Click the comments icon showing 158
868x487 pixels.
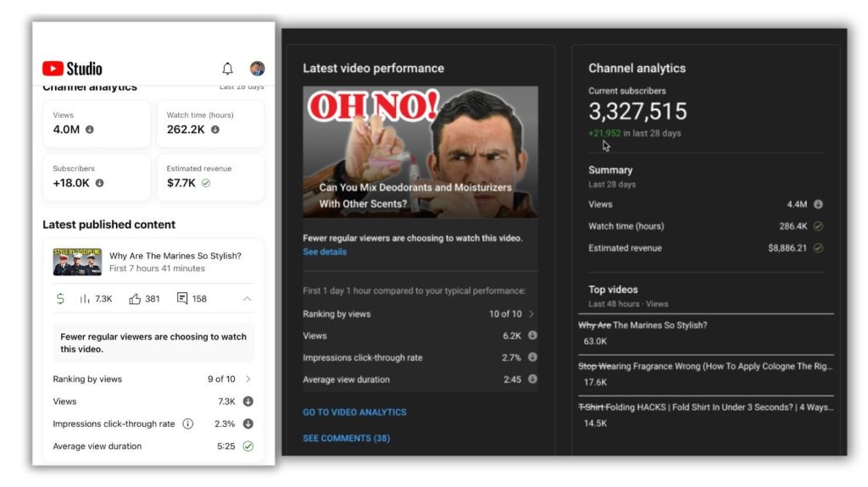click(x=182, y=299)
